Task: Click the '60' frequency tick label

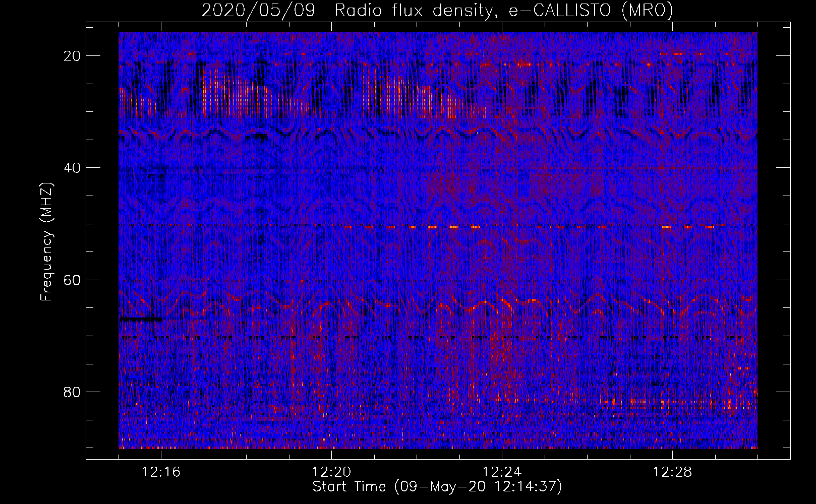Action: point(73,280)
